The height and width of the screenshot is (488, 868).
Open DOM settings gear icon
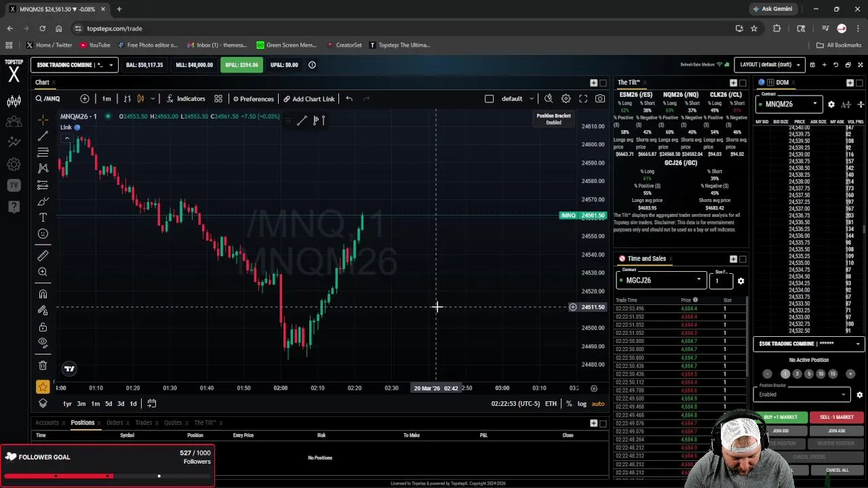831,104
